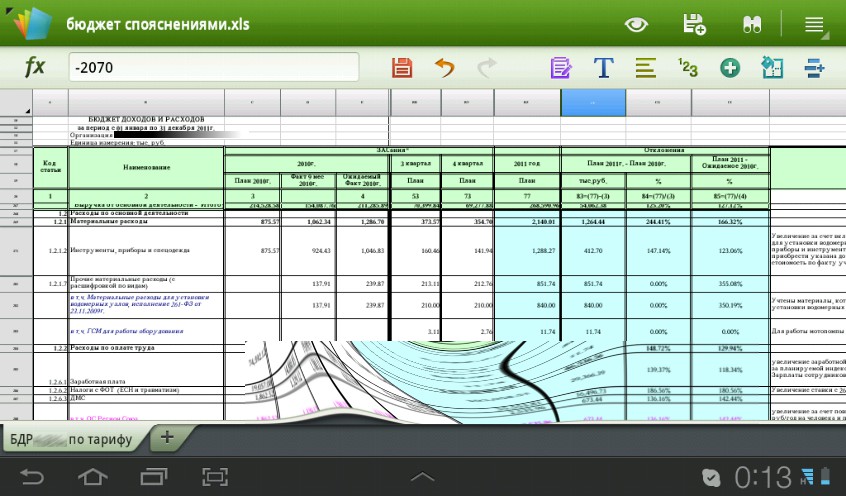Image resolution: width=846 pixels, height=496 pixels.
Task: Select the cell with 1,288.27
Action: tap(527, 251)
